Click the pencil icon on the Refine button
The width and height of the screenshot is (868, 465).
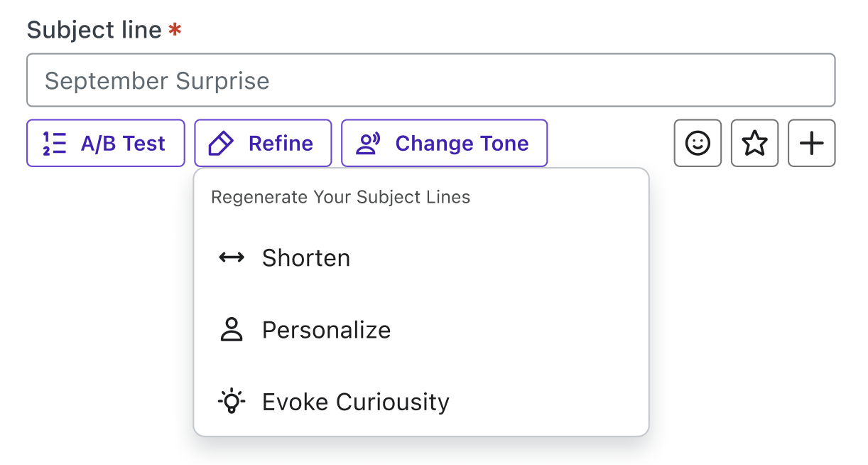(222, 143)
